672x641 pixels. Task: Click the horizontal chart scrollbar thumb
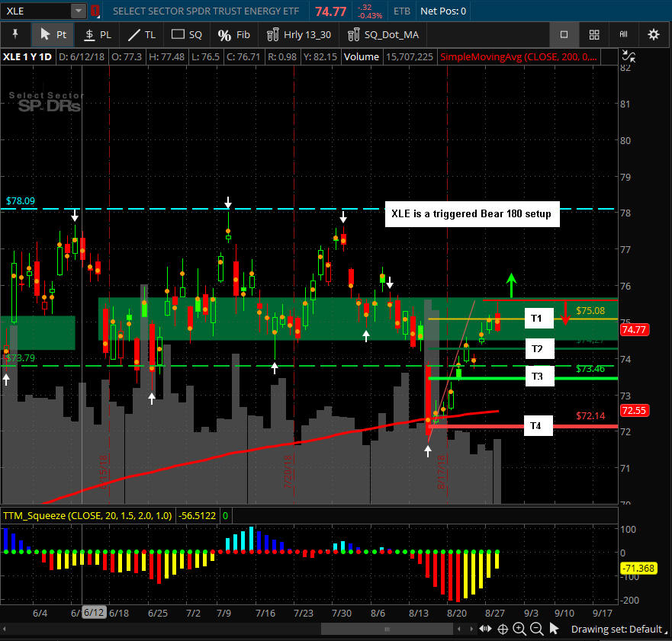pyautogui.click(x=387, y=629)
